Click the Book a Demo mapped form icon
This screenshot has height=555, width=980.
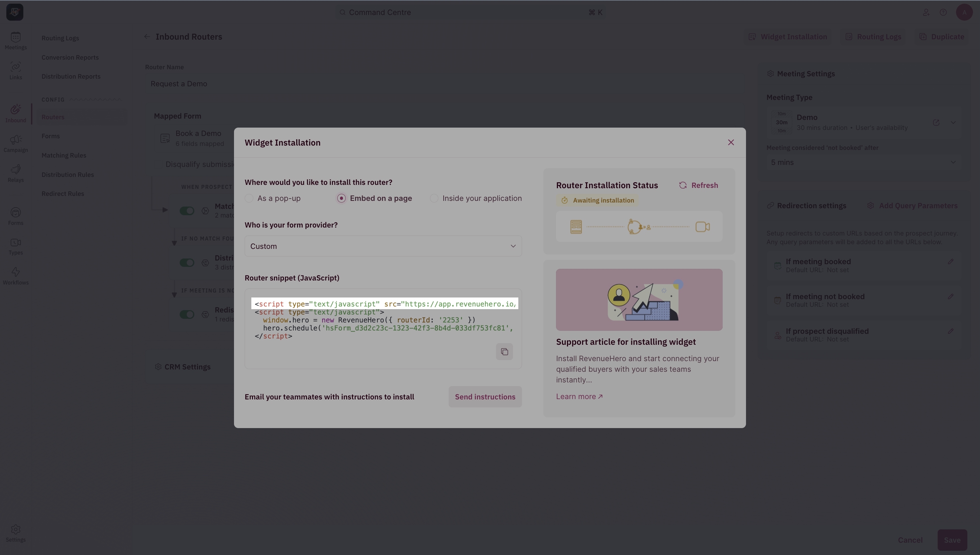165,138
